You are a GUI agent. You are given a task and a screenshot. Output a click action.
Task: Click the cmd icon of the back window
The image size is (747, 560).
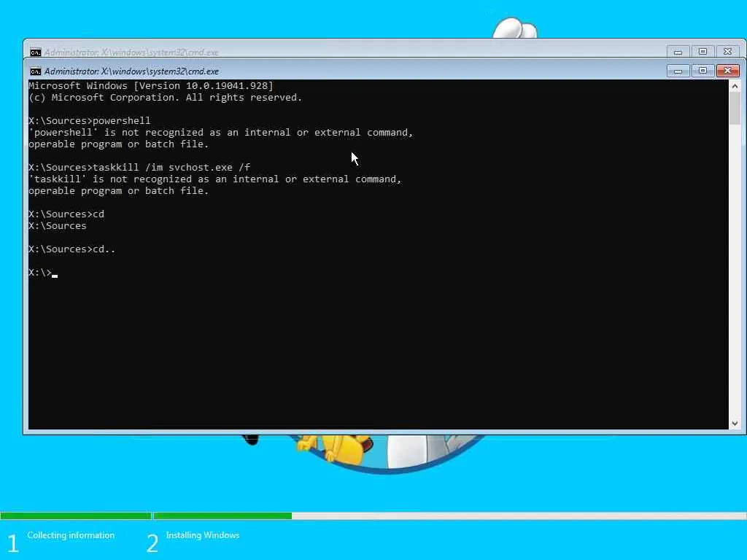tap(35, 52)
